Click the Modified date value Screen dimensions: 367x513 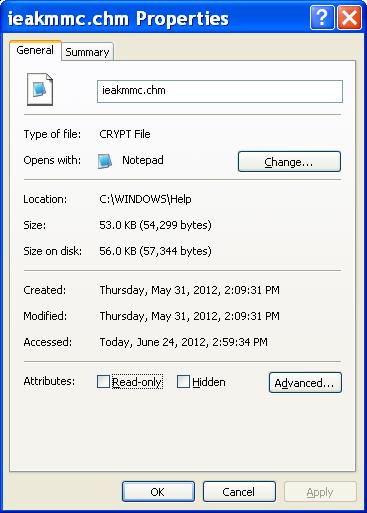[189, 316]
